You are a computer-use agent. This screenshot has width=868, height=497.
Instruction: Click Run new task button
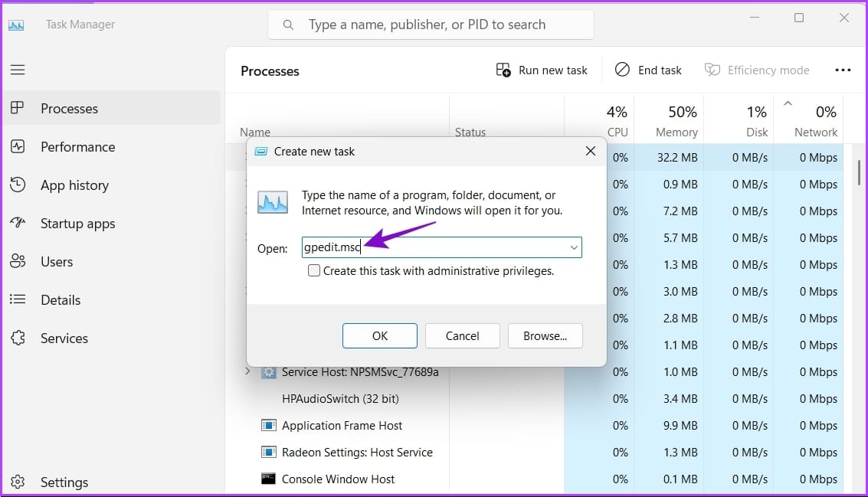click(542, 70)
